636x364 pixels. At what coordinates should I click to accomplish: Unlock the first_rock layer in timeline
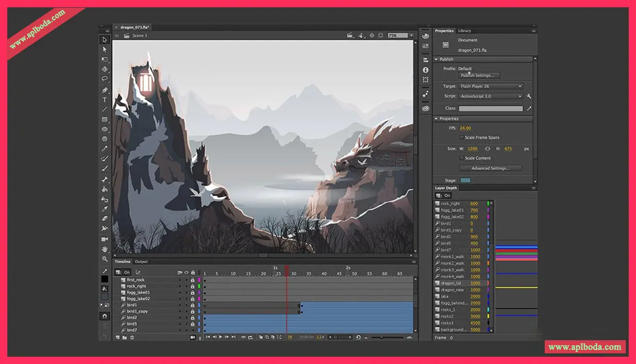193,280
